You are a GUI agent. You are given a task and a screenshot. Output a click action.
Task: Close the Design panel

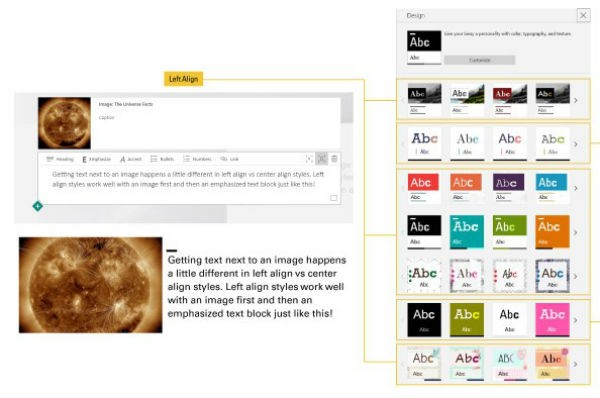pos(583,15)
